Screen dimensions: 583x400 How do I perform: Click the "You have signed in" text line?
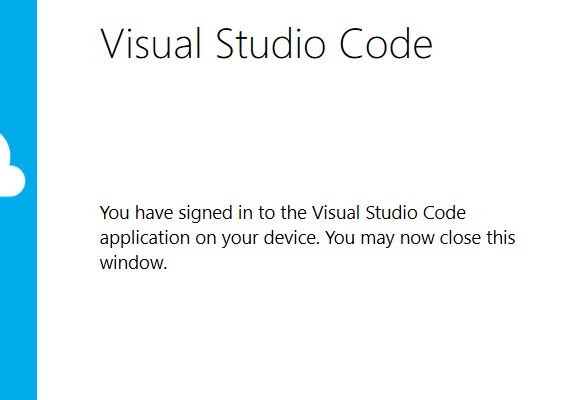pos(283,213)
